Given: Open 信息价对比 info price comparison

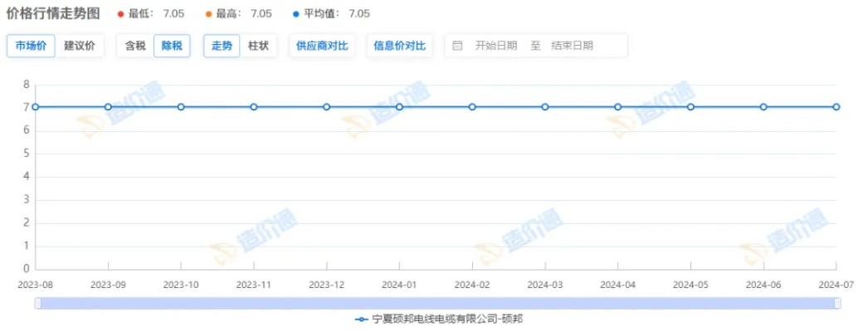Looking at the screenshot, I should tap(399, 46).
